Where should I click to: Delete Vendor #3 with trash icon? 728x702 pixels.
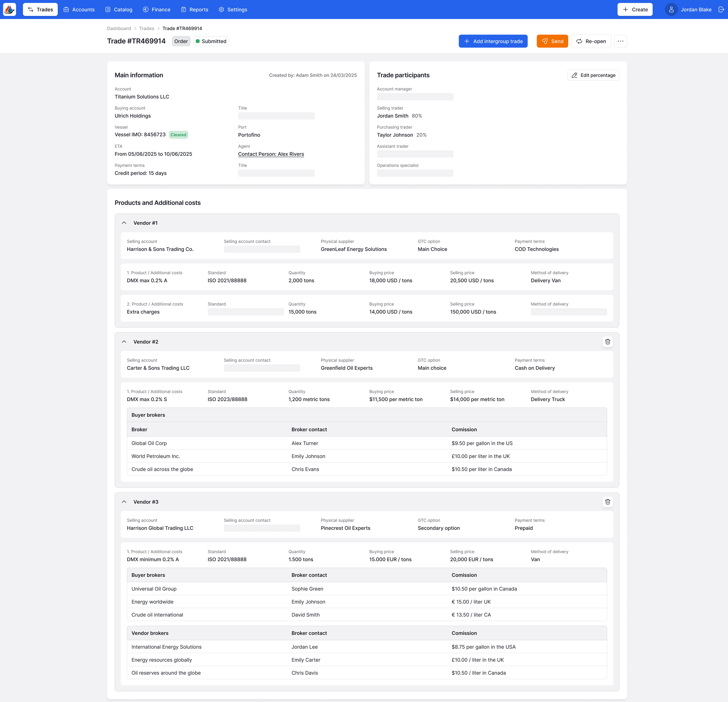[x=607, y=501]
